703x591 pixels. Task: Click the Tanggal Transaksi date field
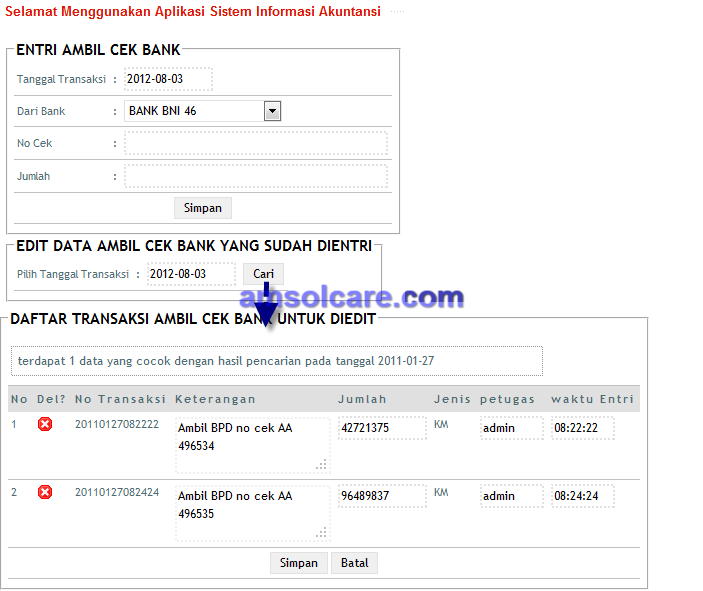coord(168,79)
